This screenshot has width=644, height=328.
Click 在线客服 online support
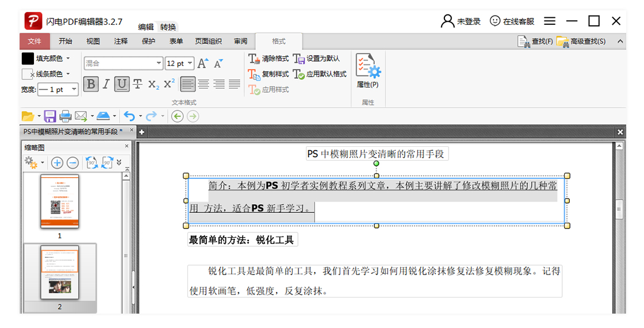[x=512, y=21]
